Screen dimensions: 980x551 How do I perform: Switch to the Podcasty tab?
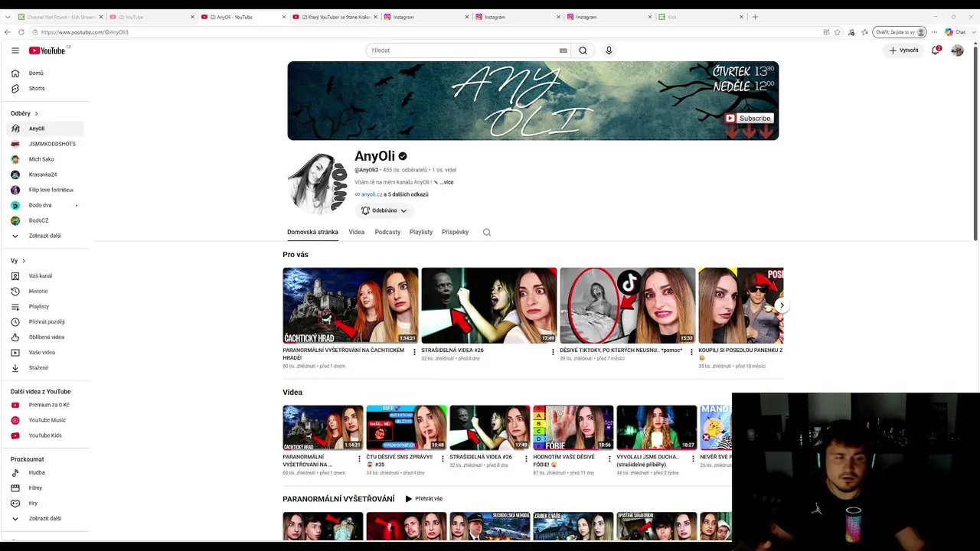pos(387,232)
